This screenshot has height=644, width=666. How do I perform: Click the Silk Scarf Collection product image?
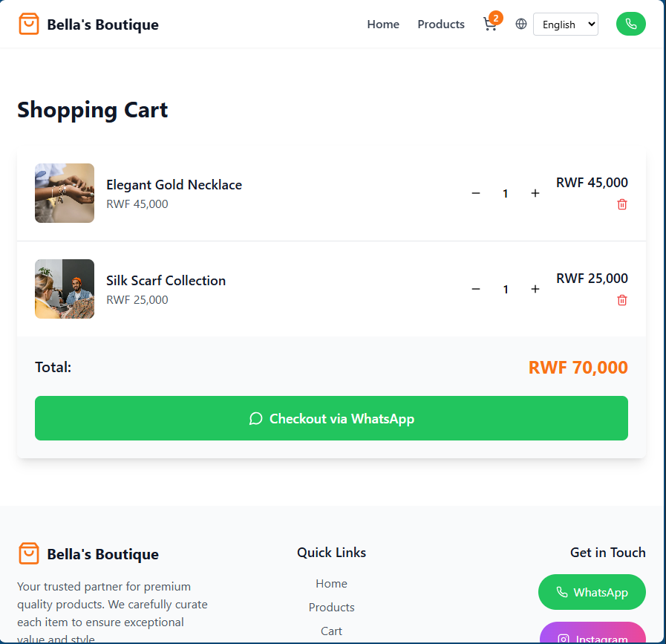pyautogui.click(x=65, y=289)
